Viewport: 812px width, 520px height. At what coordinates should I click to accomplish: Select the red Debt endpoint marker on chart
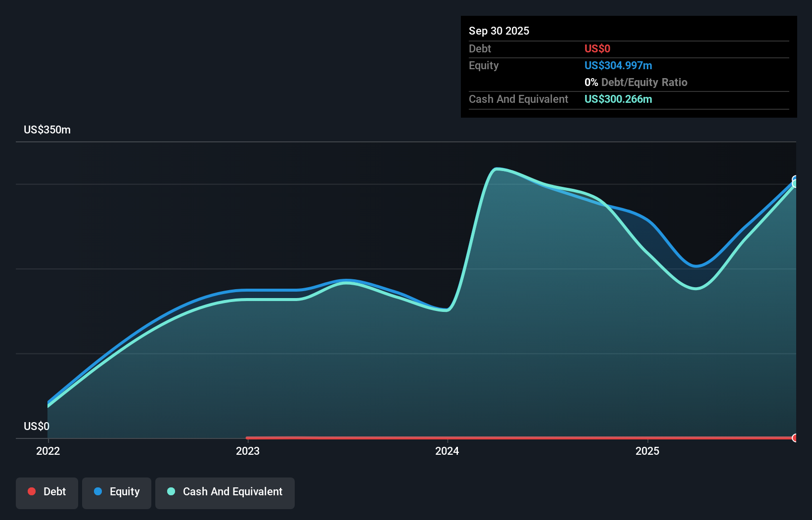[795, 438]
